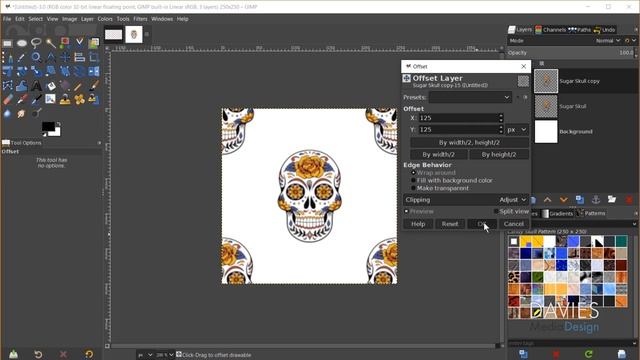Cancel the Offset dialog

click(x=513, y=224)
